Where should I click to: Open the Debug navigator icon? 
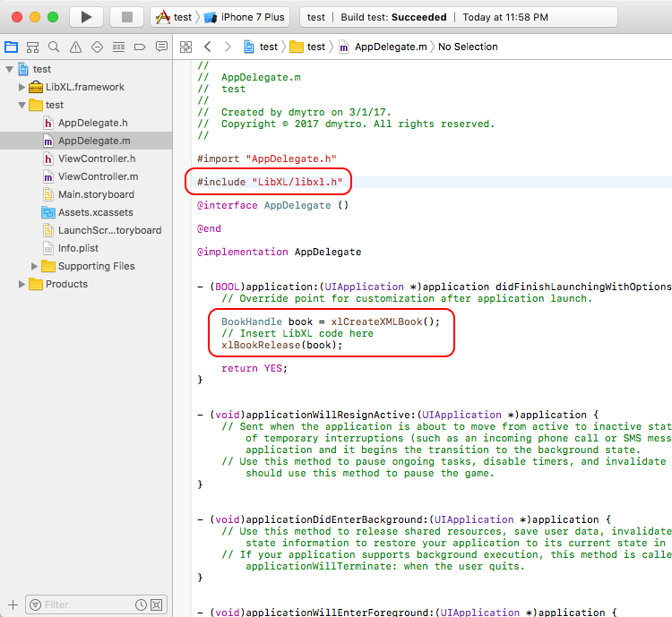[x=118, y=47]
